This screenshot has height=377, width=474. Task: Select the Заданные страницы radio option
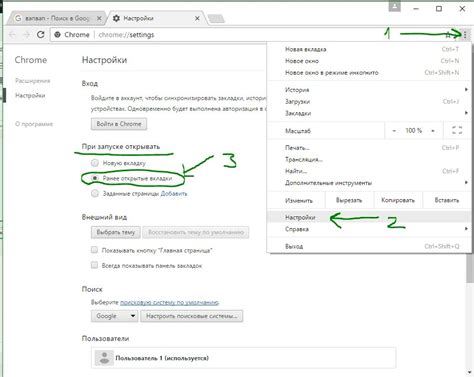point(95,193)
